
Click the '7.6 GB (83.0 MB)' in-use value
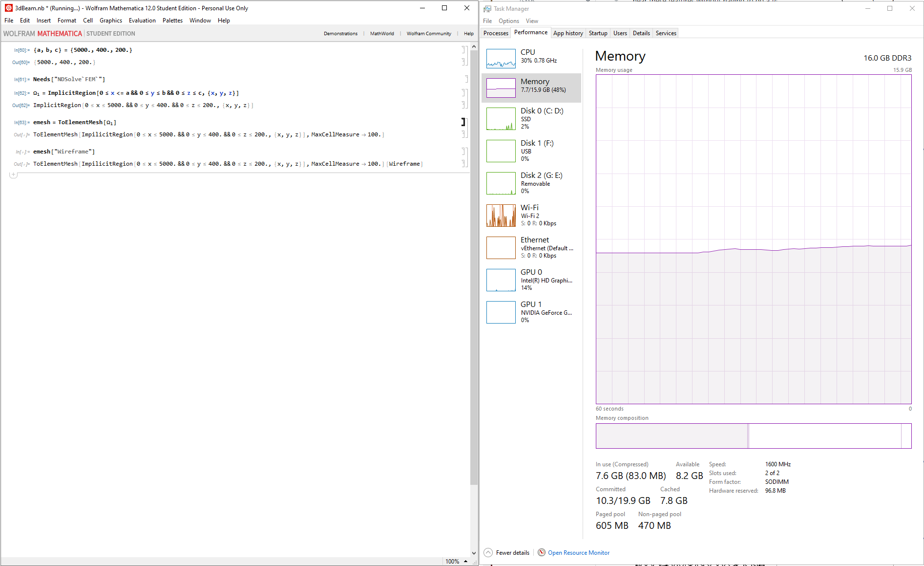point(630,476)
